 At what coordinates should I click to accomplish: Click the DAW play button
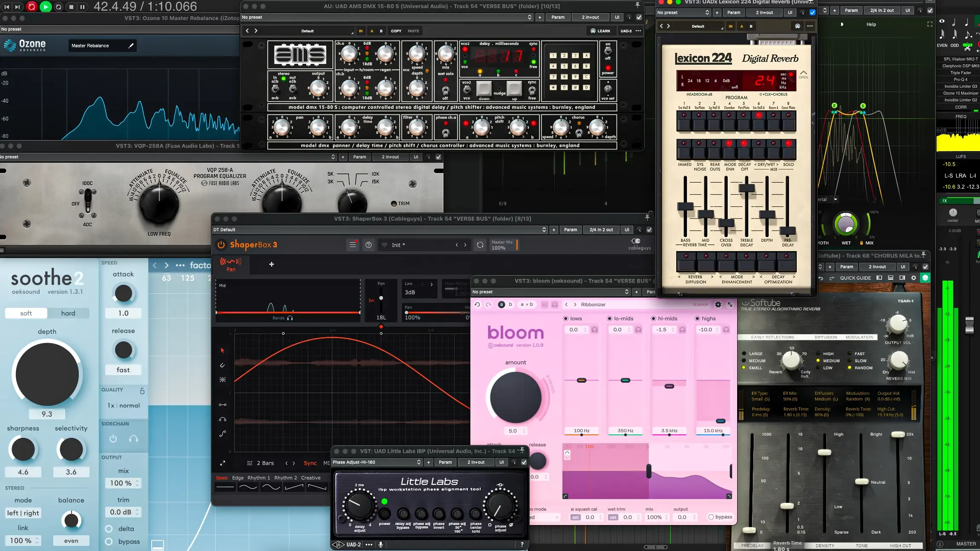(45, 7)
